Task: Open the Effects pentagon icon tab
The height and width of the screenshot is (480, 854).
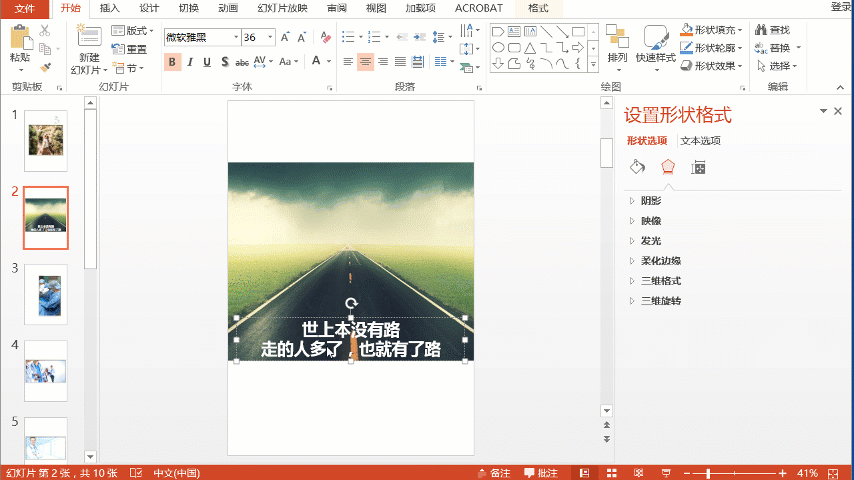Action: click(668, 167)
